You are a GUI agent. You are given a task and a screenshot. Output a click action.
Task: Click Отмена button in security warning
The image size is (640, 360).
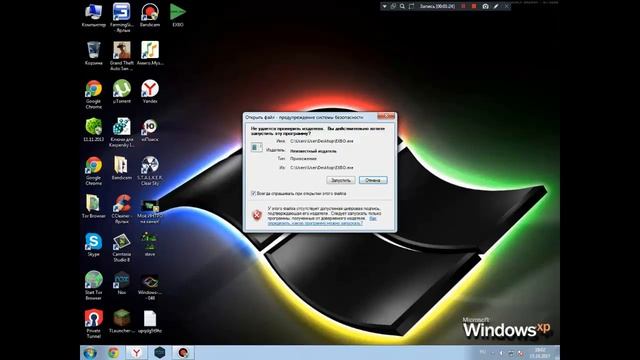pos(373,180)
